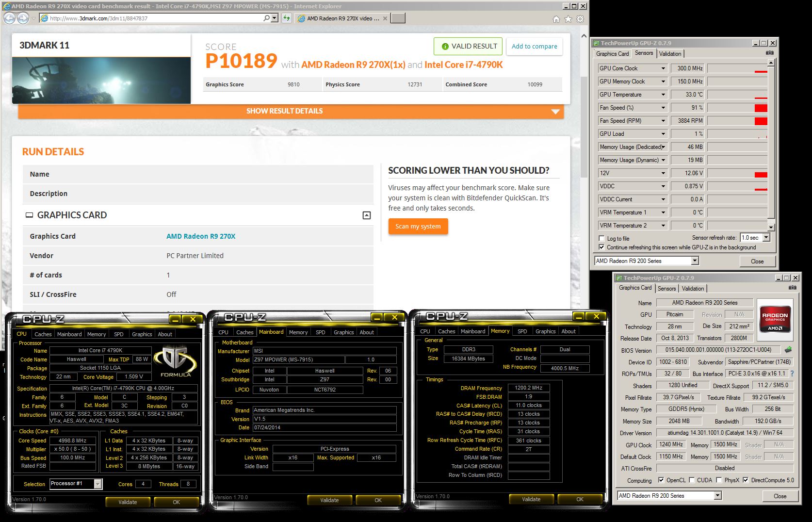
Task: Open the Memory Usage (Dedicated) sensor dropdown
Action: click(x=663, y=147)
